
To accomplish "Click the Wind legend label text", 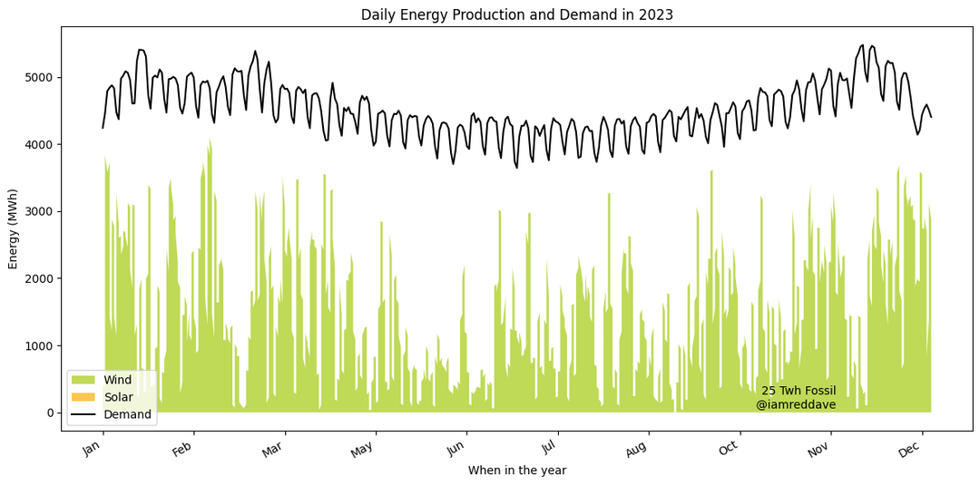I will [x=118, y=380].
